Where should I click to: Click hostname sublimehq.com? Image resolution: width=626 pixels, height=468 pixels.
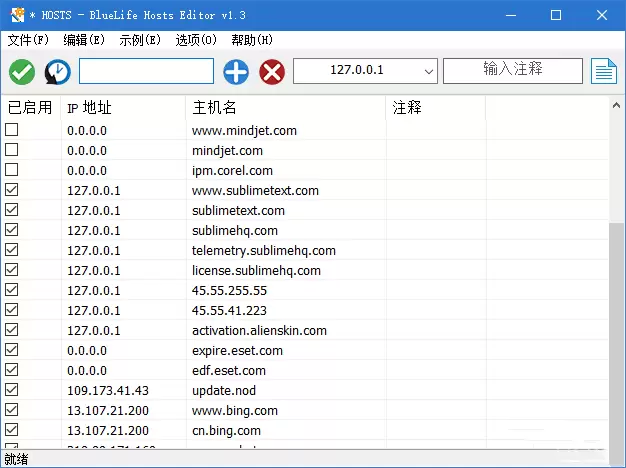point(235,230)
